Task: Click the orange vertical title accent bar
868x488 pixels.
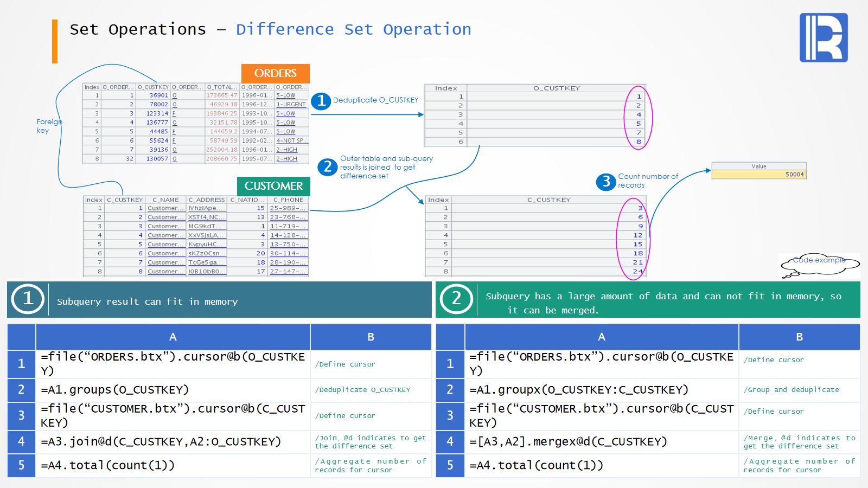Action: click(x=55, y=41)
